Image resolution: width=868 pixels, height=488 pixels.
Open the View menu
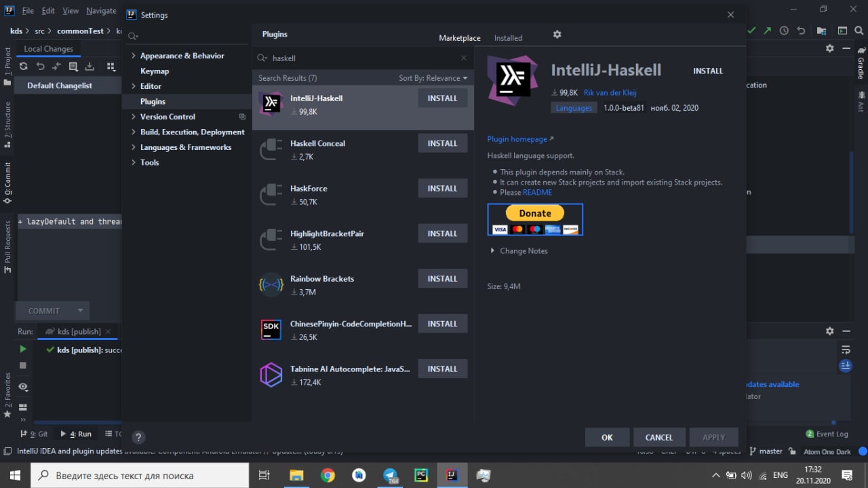[x=71, y=11]
